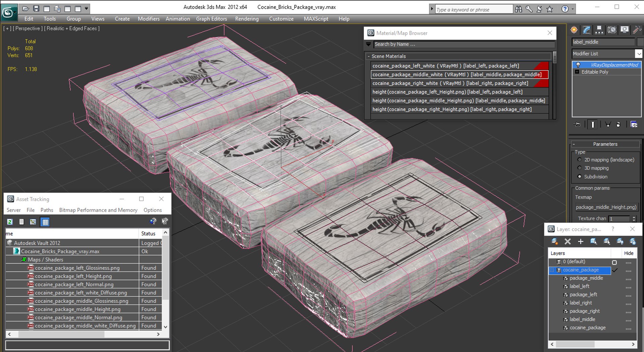This screenshot has width=644, height=352.
Task: Click the Realistic + Edged Faces viewport label
Action: pos(72,29)
